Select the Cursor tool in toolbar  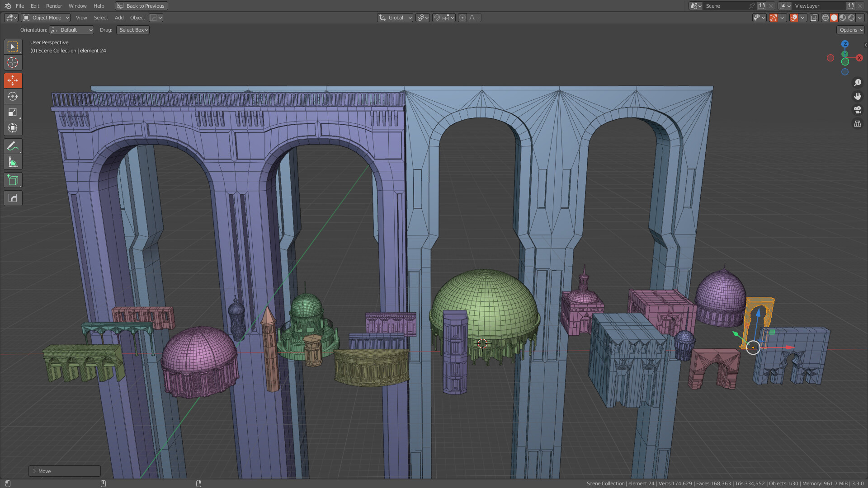click(13, 62)
